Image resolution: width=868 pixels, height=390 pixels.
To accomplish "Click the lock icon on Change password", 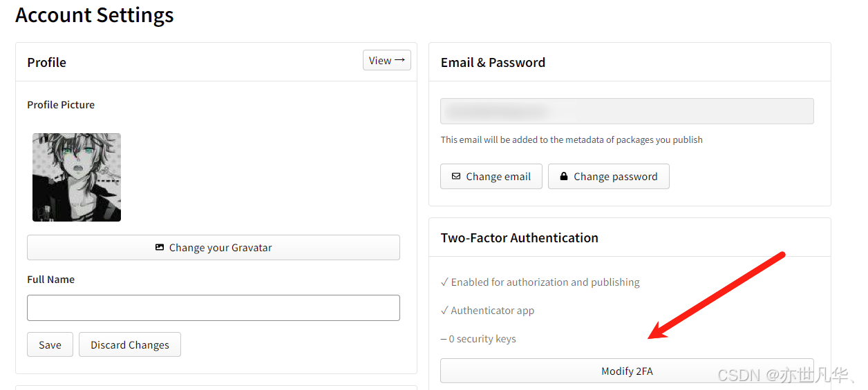I will click(x=564, y=177).
